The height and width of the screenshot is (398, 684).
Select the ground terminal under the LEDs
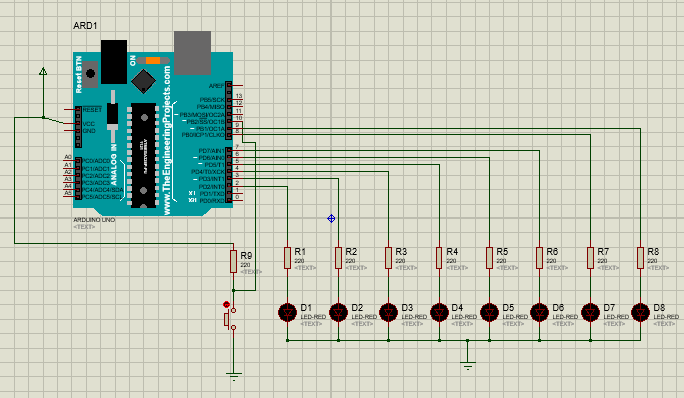coord(468,366)
